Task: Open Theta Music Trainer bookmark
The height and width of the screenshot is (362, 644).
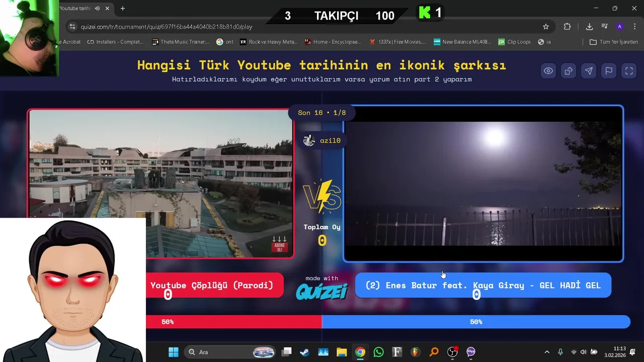Action: pyautogui.click(x=181, y=42)
